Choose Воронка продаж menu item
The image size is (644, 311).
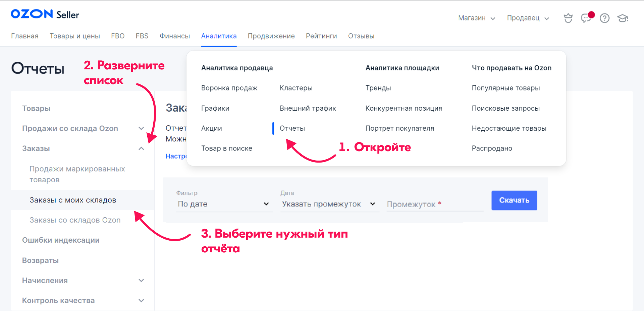pyautogui.click(x=229, y=88)
